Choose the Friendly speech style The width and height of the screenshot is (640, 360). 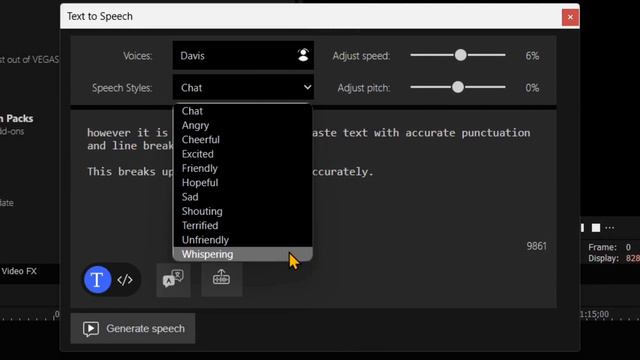(x=243, y=168)
